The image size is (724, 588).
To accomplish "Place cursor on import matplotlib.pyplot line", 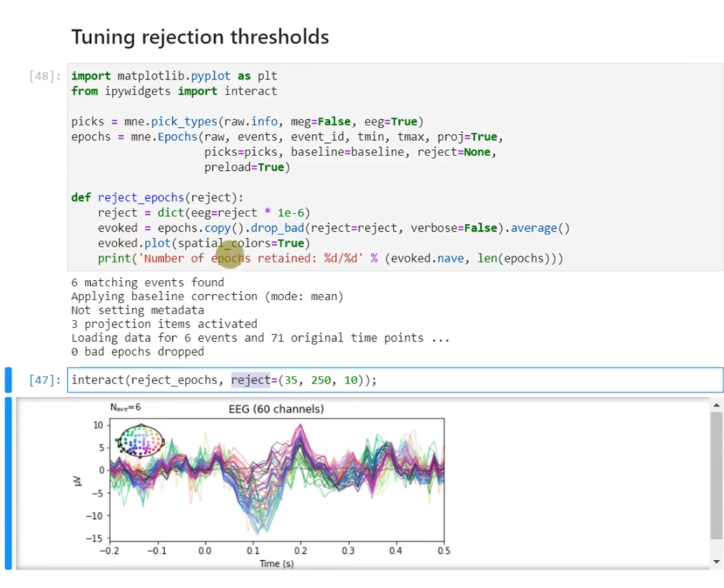I will coord(174,76).
